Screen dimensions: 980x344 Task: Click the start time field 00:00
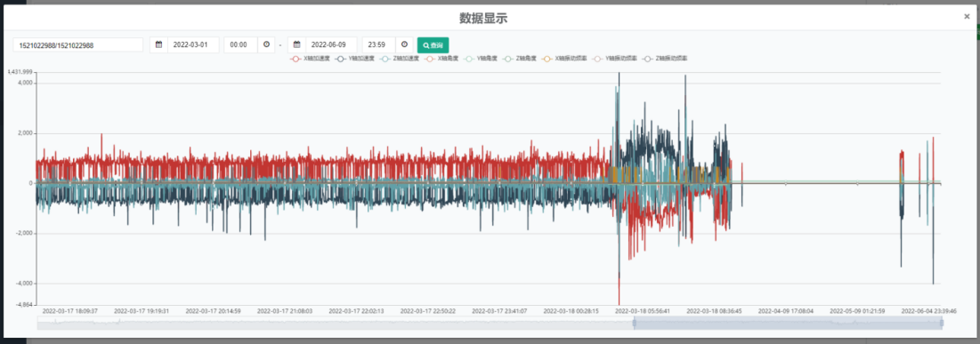click(x=240, y=45)
